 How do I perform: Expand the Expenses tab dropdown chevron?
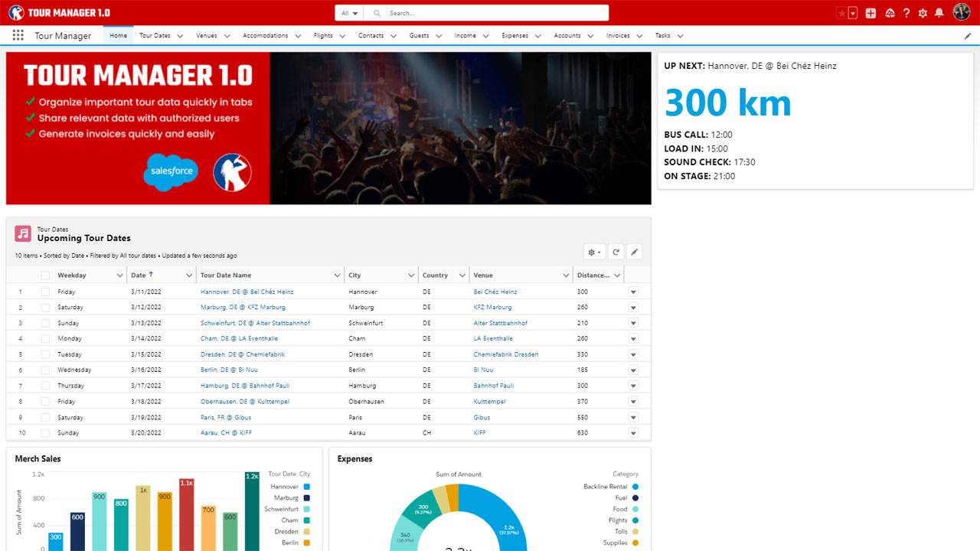[538, 36]
